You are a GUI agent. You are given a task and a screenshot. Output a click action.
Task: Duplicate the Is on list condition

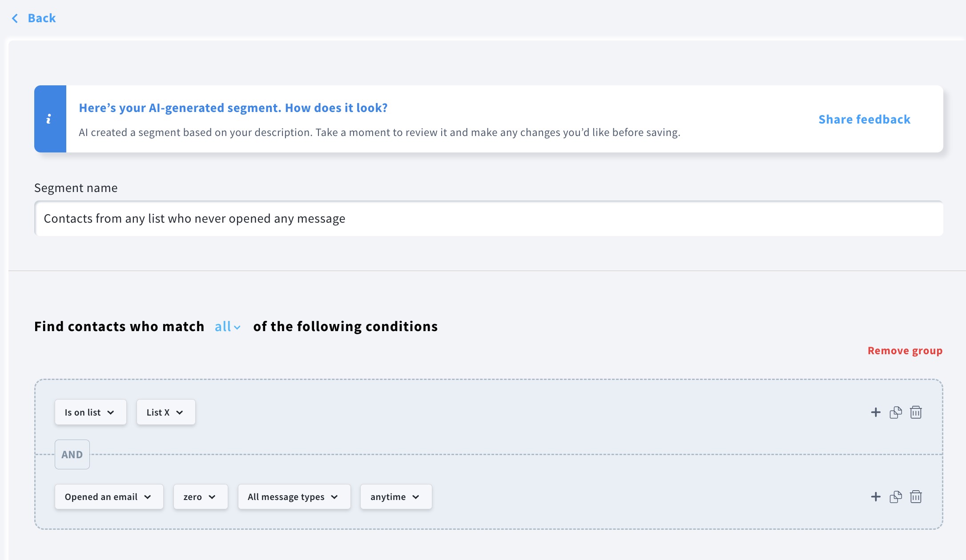[x=896, y=412]
